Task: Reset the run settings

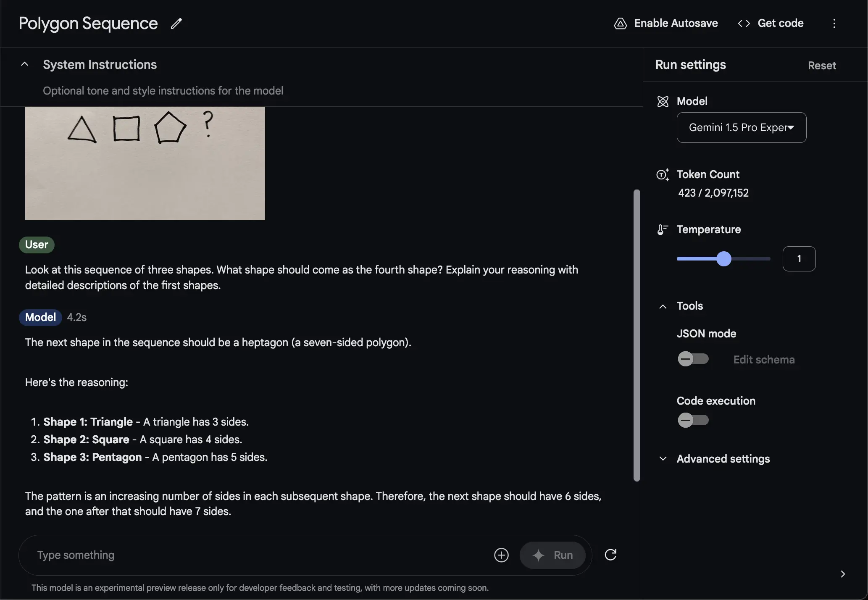Action: 822,66
